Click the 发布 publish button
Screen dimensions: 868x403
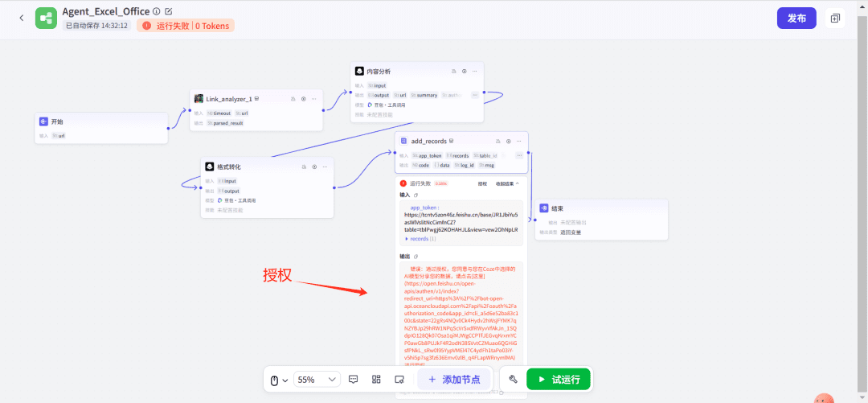[796, 18]
